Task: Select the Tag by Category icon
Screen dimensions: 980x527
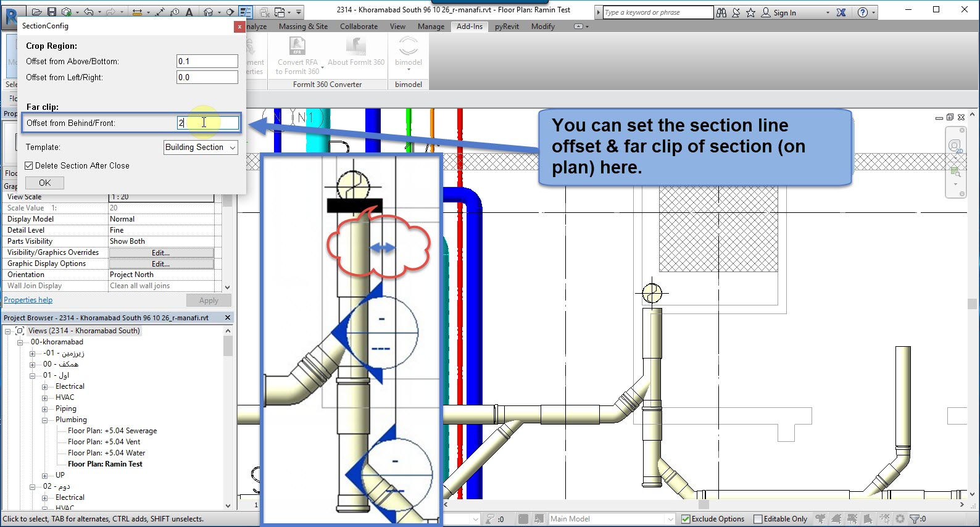Action: 175,12
